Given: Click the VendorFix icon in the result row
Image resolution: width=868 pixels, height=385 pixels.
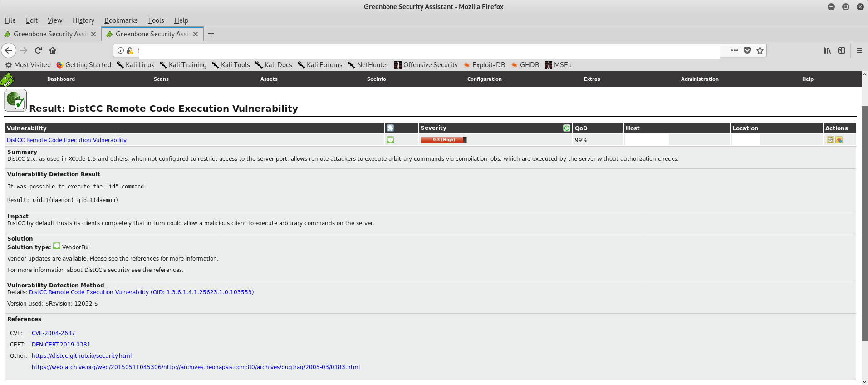Looking at the screenshot, I should point(390,140).
